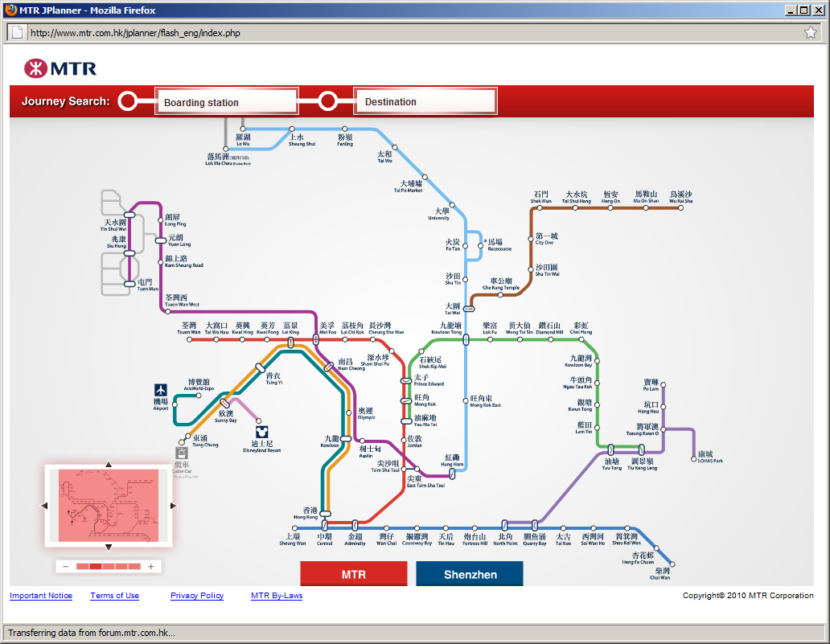Select the Racecourse station marker
Image resolution: width=830 pixels, height=644 pixels.
[480, 245]
